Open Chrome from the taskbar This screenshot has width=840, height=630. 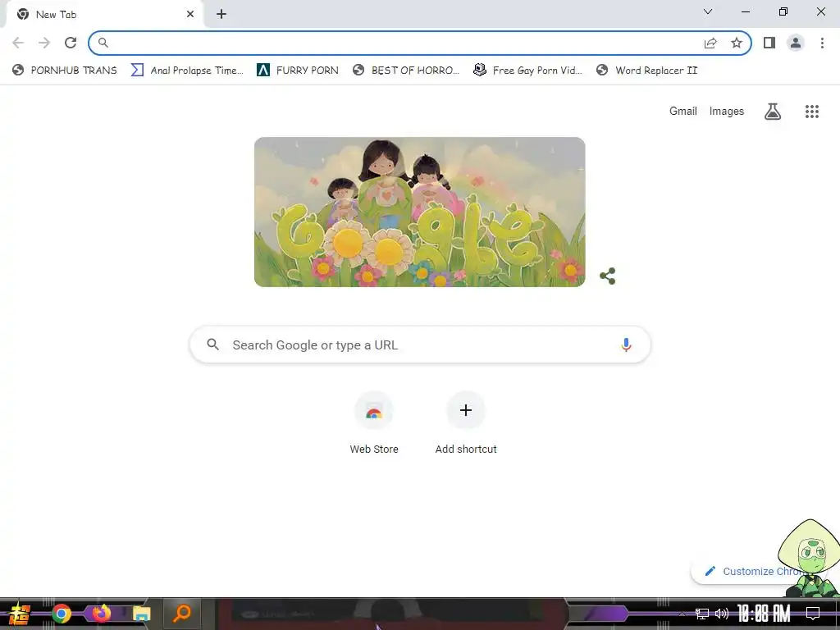point(61,614)
